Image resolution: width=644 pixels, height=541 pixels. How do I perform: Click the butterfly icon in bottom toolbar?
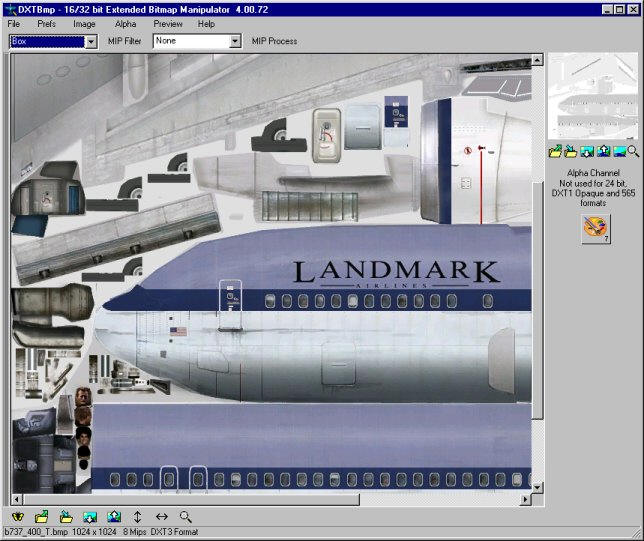coord(17,517)
